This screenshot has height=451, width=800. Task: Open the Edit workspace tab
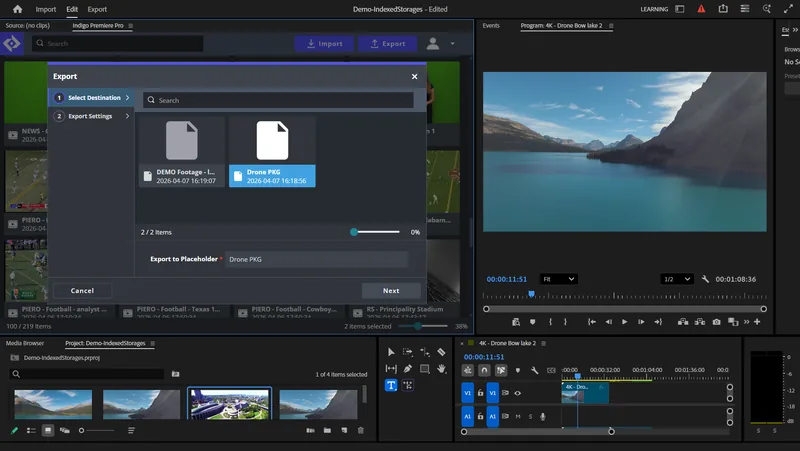(x=72, y=9)
